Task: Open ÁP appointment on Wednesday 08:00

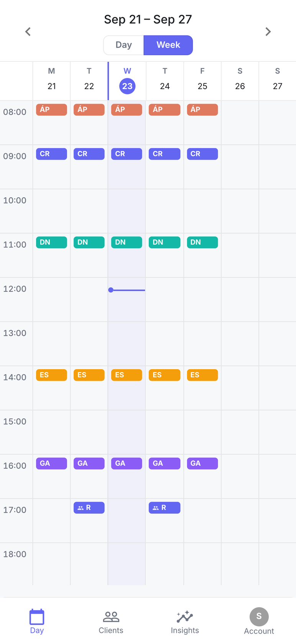Action: click(127, 109)
